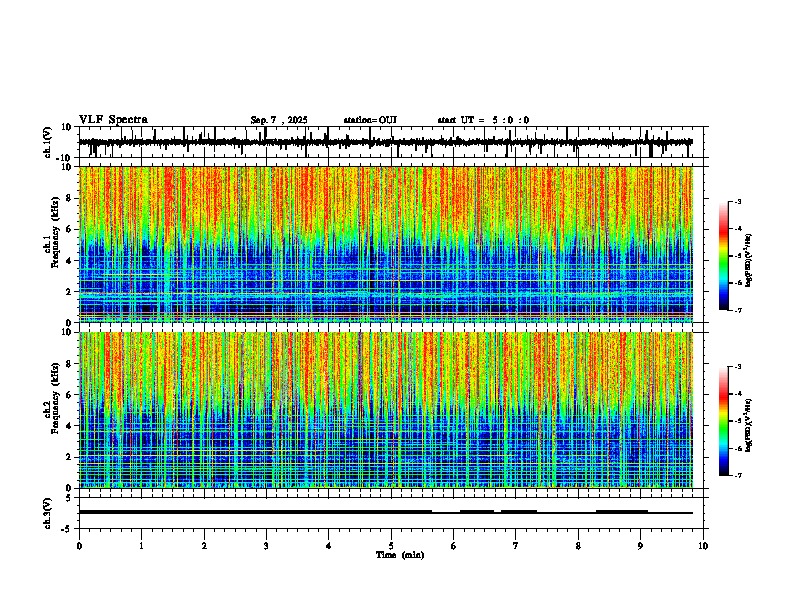Click time-axis tick label "6"

click(x=454, y=546)
